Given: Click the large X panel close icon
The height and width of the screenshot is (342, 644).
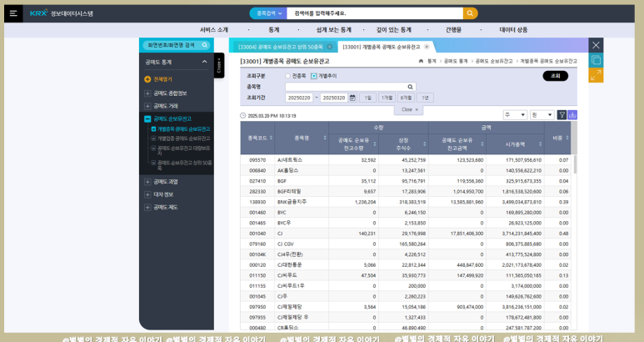Looking at the screenshot, I should 596,45.
